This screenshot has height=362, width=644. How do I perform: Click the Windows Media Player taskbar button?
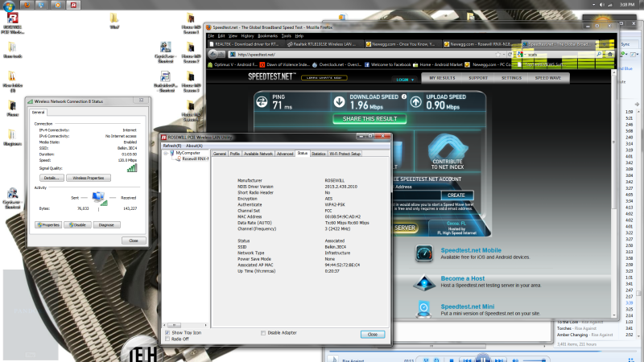(57, 6)
